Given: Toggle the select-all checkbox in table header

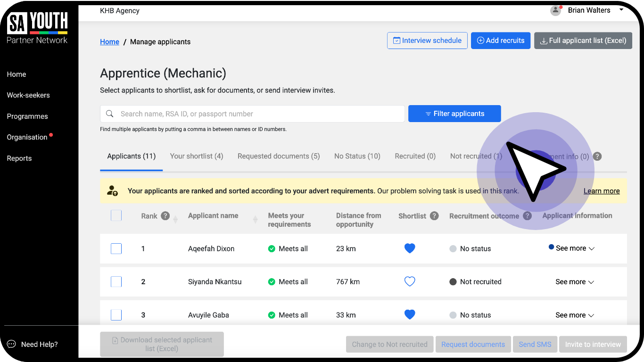Looking at the screenshot, I should point(116,215).
